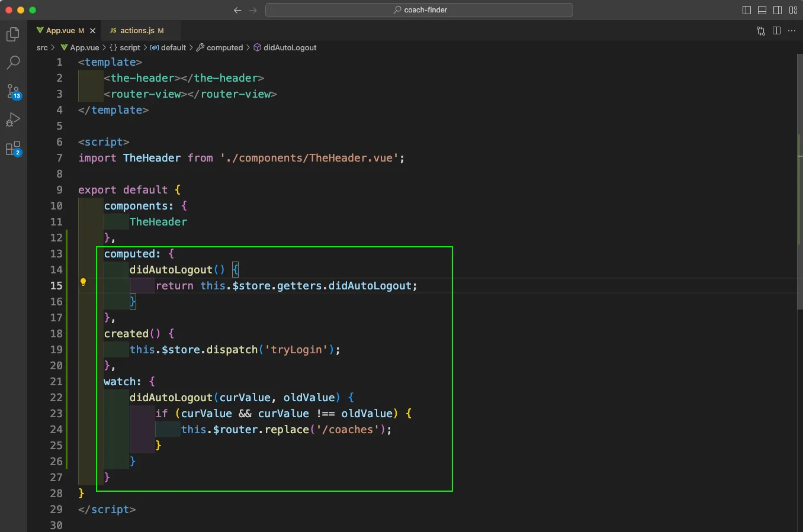
Task: Toggle the bottom panel layout icon
Action: coord(762,10)
